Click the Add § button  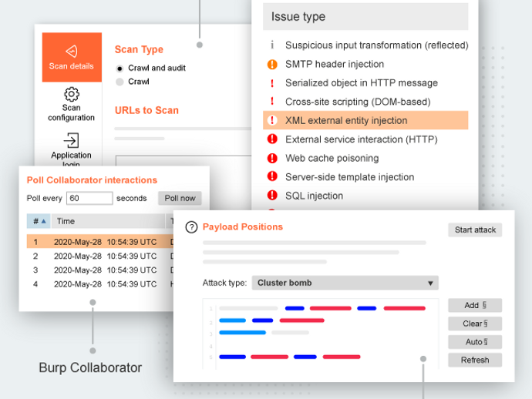click(475, 306)
